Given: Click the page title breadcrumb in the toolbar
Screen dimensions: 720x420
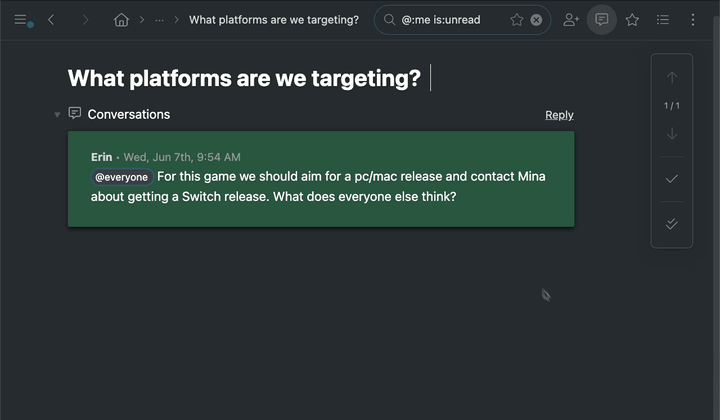Looking at the screenshot, I should point(273,19).
